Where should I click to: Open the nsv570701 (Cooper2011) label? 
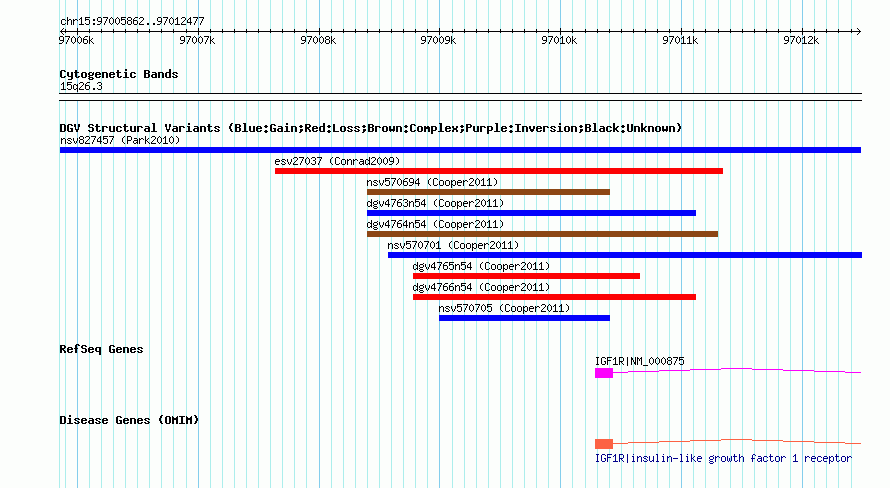click(x=453, y=245)
